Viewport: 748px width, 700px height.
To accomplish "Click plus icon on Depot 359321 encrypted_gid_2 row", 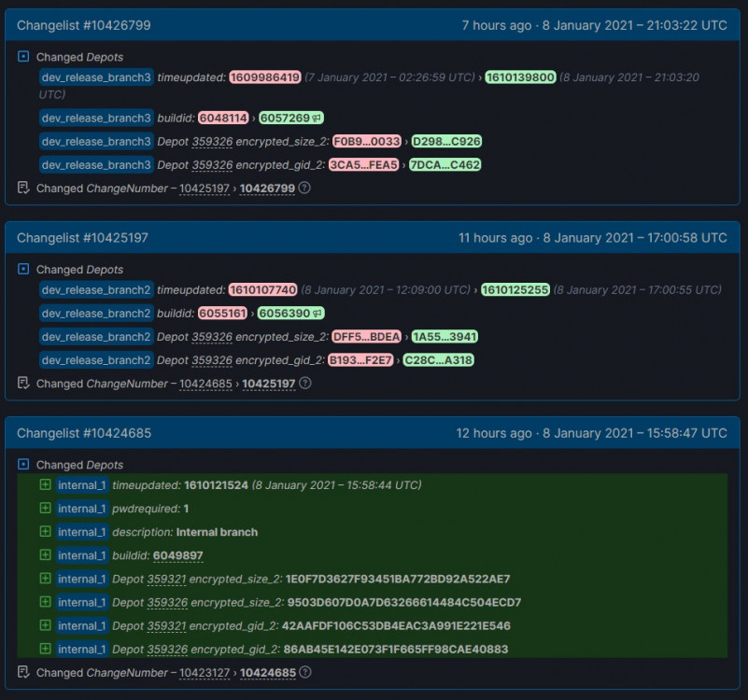I will tap(46, 625).
